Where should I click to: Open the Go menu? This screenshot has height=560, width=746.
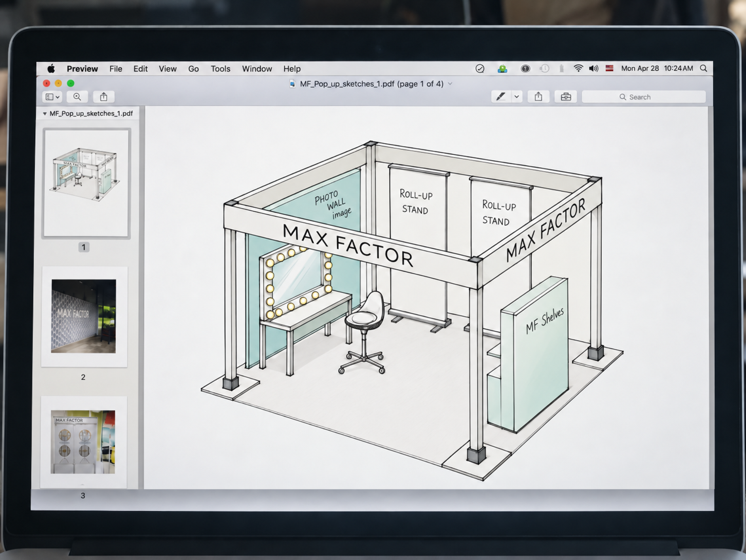[194, 69]
